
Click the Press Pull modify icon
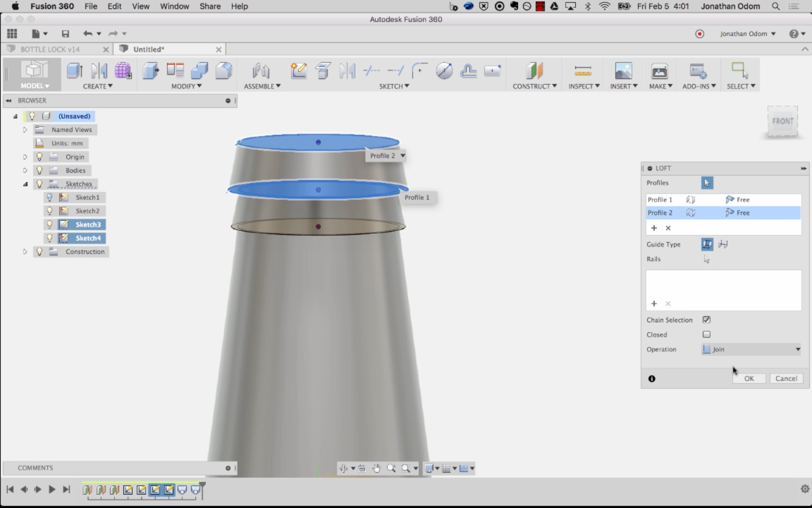tap(151, 71)
